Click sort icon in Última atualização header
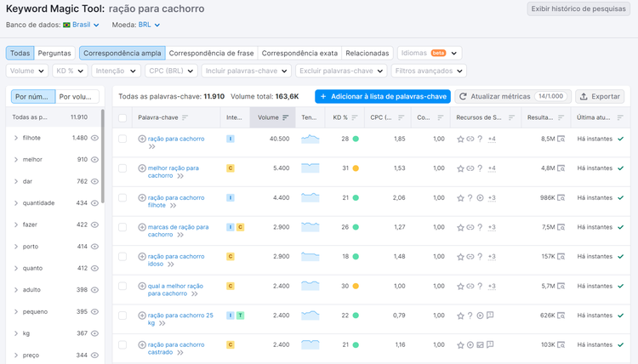 [x=620, y=117]
